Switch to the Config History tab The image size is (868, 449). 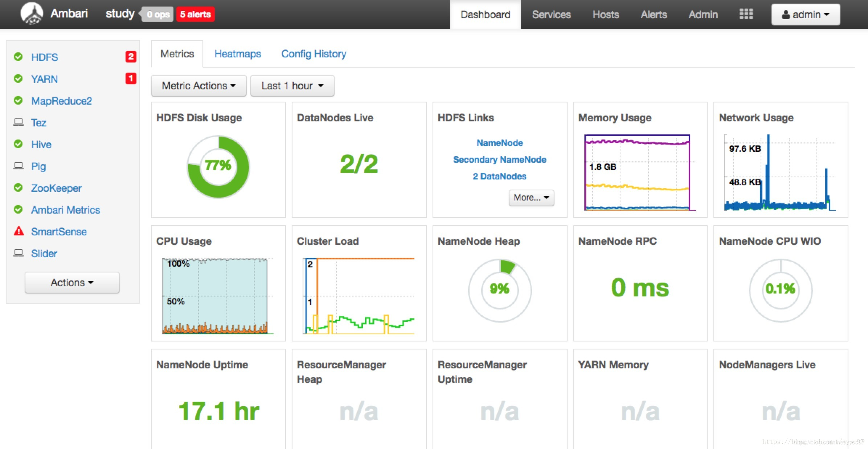pos(314,54)
